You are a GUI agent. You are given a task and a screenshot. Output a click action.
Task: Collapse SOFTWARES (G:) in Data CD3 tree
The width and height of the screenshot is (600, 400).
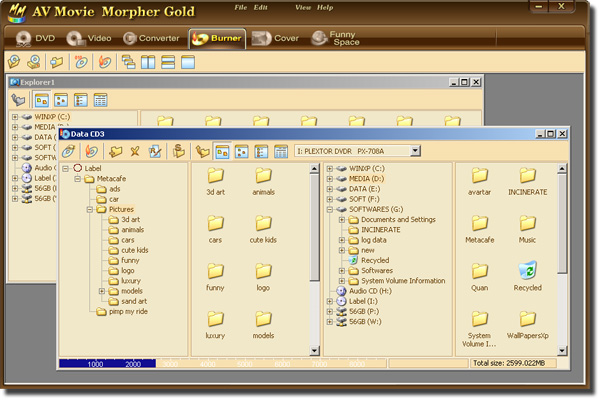[330, 209]
